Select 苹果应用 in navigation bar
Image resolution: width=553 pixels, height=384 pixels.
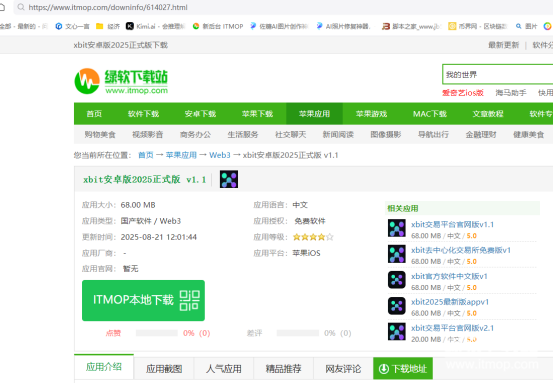pos(314,114)
